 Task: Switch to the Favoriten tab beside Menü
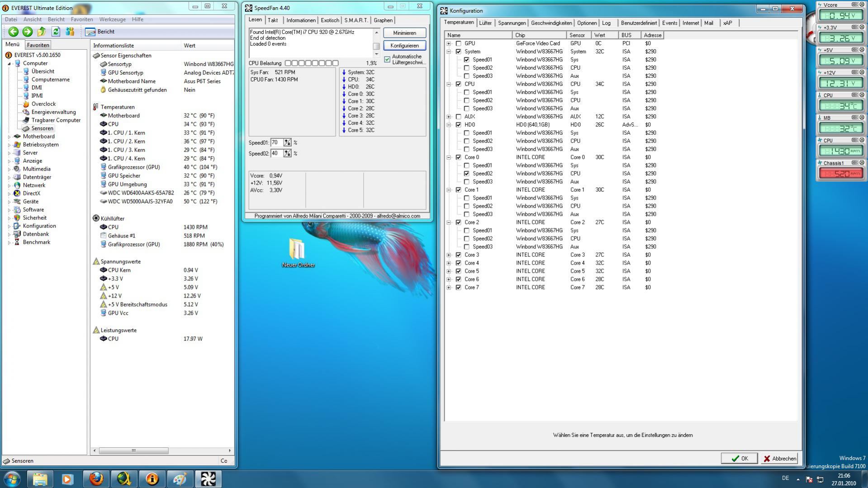[38, 45]
